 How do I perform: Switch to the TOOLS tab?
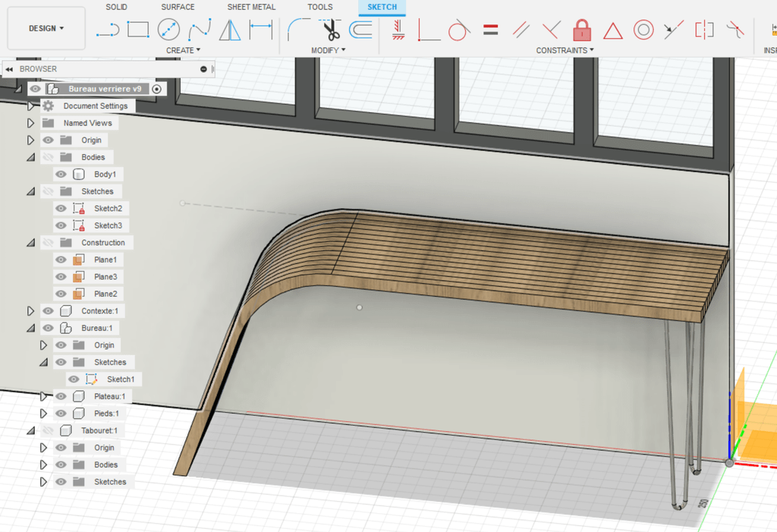(320, 7)
